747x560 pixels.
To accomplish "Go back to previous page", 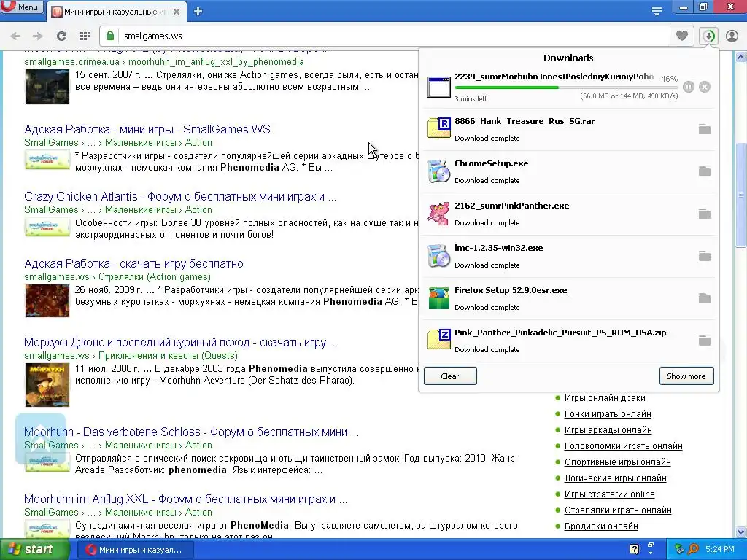I will coord(16,36).
